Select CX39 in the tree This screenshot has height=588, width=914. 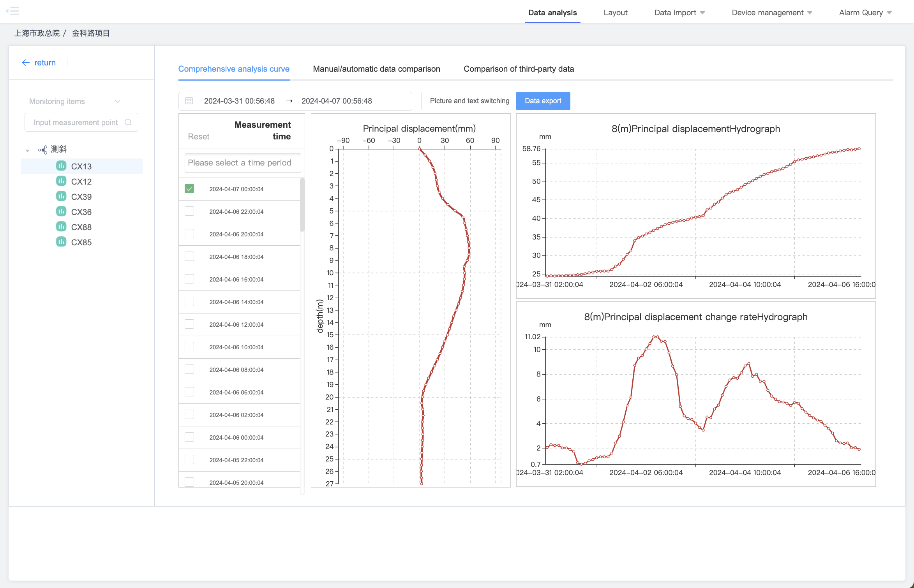81,197
